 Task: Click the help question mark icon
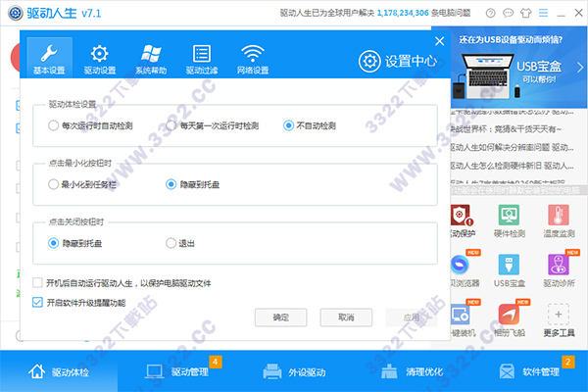pos(490,13)
